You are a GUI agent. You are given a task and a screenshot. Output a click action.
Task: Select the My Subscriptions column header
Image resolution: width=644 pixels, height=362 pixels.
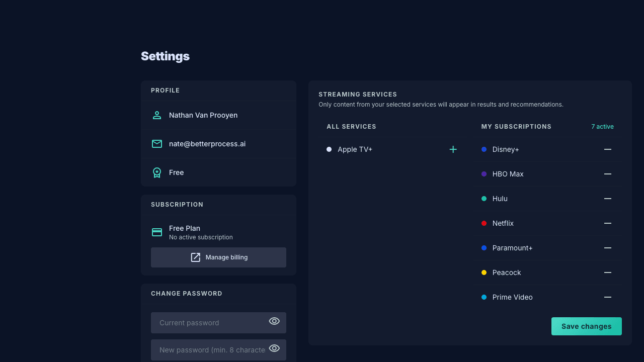click(x=516, y=126)
